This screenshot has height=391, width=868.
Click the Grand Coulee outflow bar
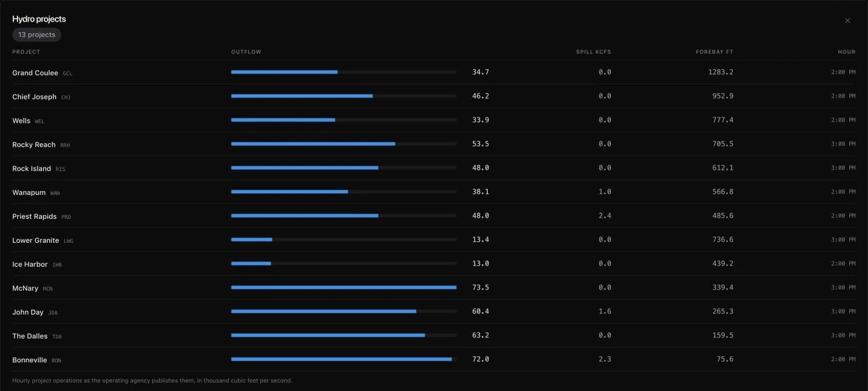(x=344, y=72)
